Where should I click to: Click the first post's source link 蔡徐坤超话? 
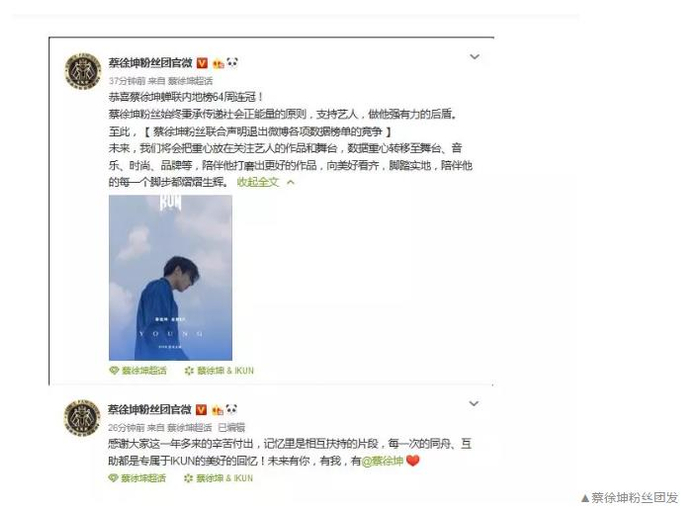(x=190, y=81)
